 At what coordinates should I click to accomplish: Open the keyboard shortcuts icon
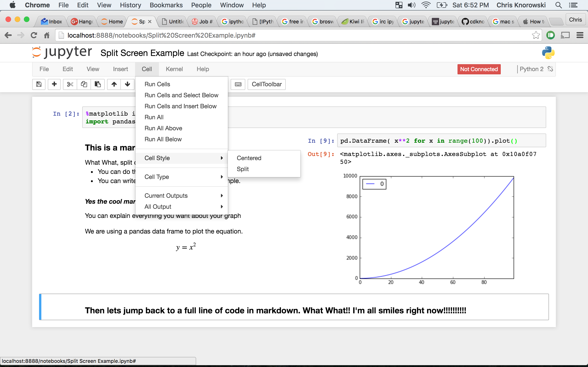click(x=238, y=84)
